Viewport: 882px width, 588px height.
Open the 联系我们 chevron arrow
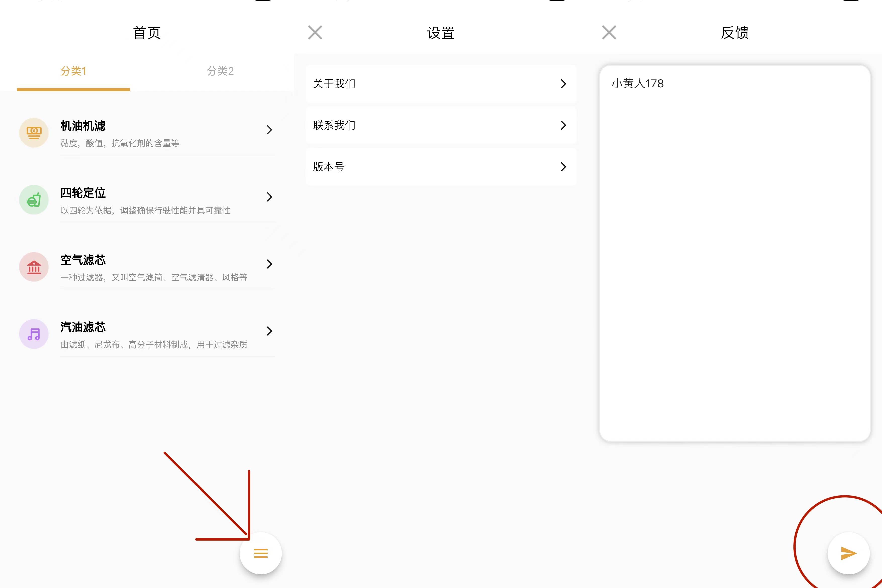[x=563, y=125]
